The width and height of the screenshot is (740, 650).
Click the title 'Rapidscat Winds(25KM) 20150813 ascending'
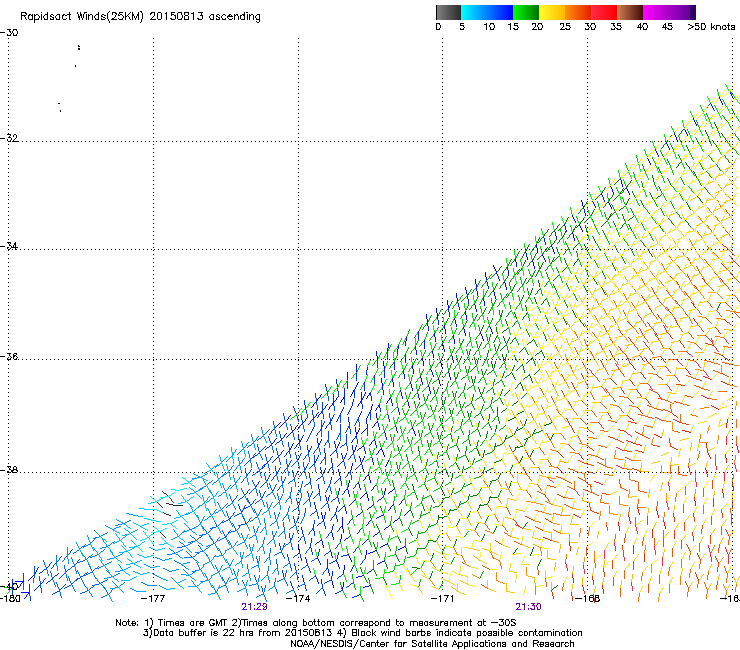[x=140, y=16]
